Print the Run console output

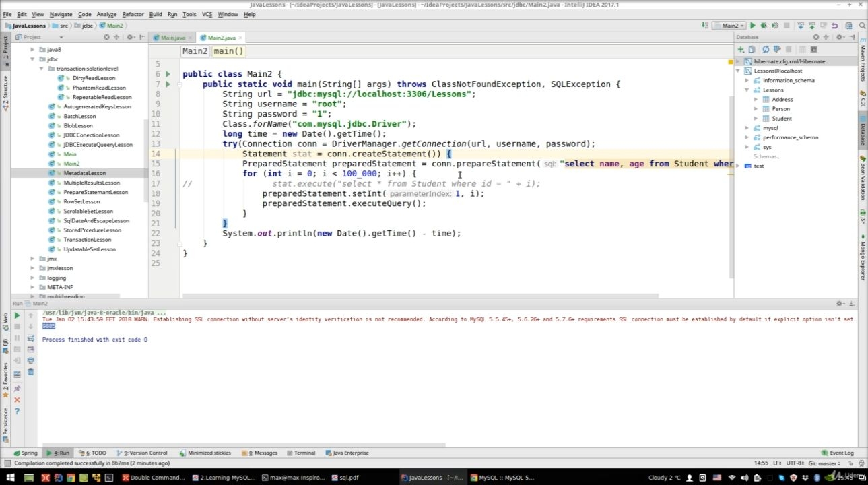31,360
